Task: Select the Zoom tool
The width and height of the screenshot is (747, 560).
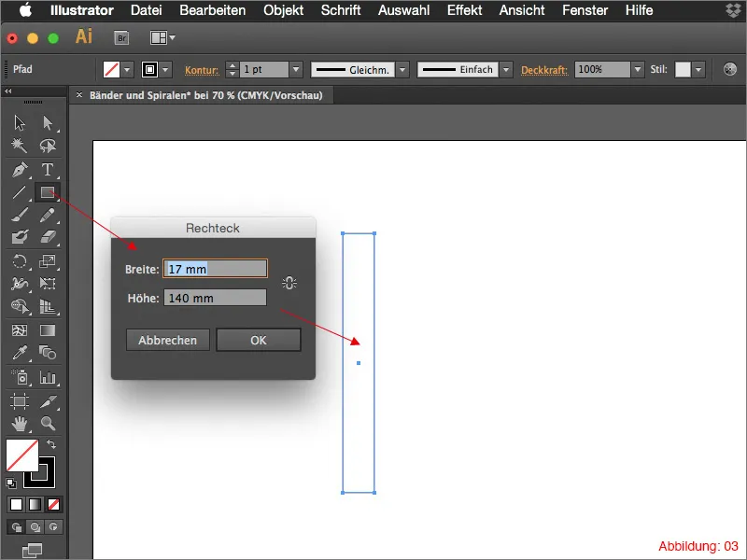Action: click(48, 424)
